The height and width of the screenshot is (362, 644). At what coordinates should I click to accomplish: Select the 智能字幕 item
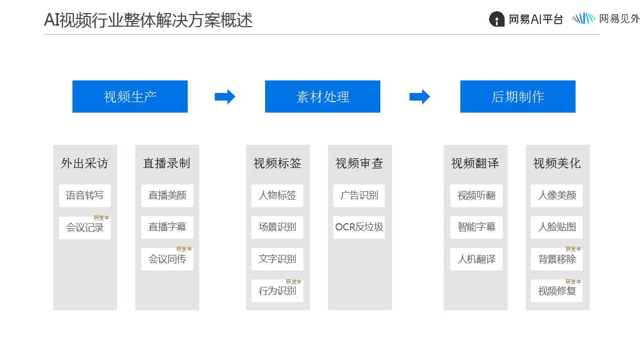[x=476, y=227]
